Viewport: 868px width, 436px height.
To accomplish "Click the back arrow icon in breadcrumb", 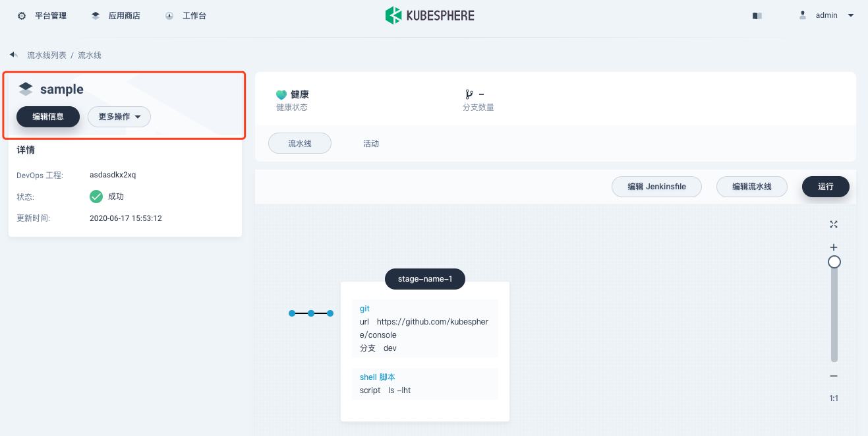I will click(14, 55).
